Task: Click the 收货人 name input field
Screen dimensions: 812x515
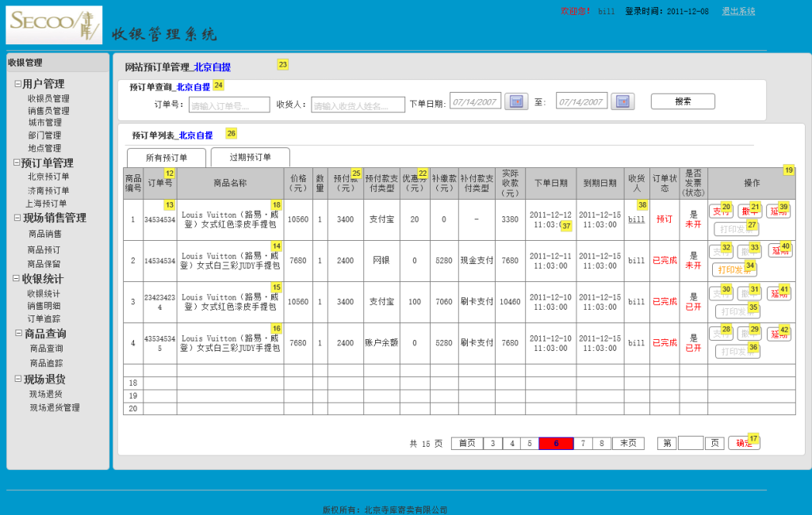Action: click(358, 105)
